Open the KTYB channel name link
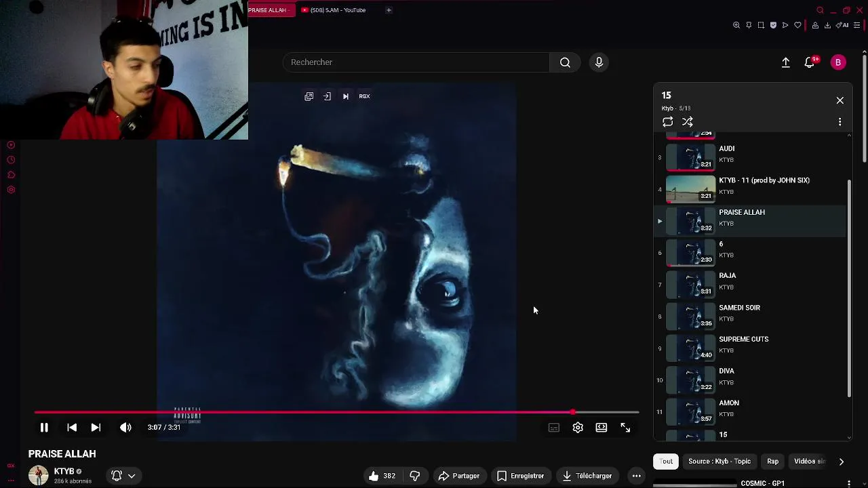The height and width of the screenshot is (488, 868). tap(64, 471)
